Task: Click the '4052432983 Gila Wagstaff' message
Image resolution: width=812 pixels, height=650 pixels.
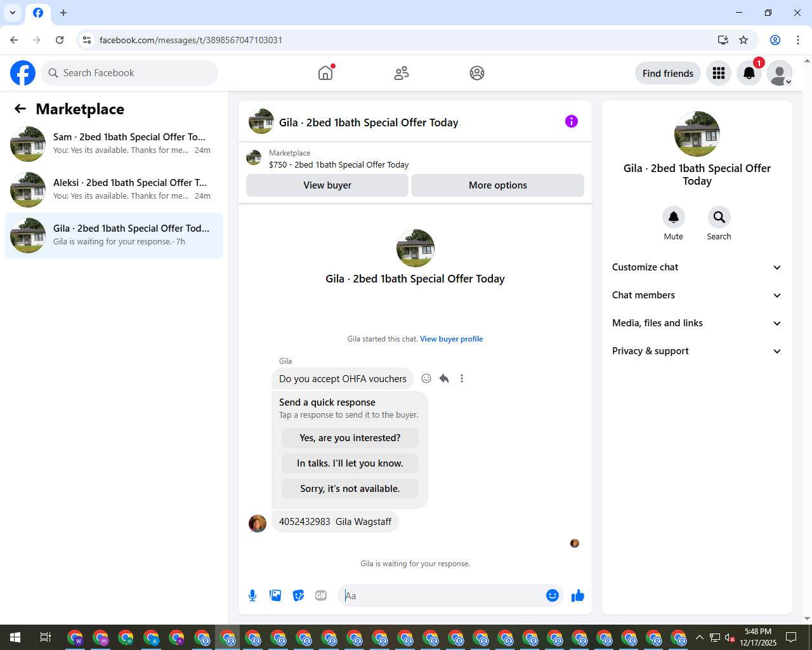Action: (x=335, y=522)
